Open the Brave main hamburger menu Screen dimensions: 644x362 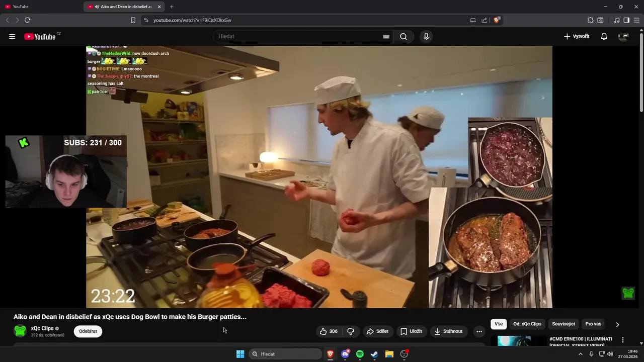click(x=636, y=20)
